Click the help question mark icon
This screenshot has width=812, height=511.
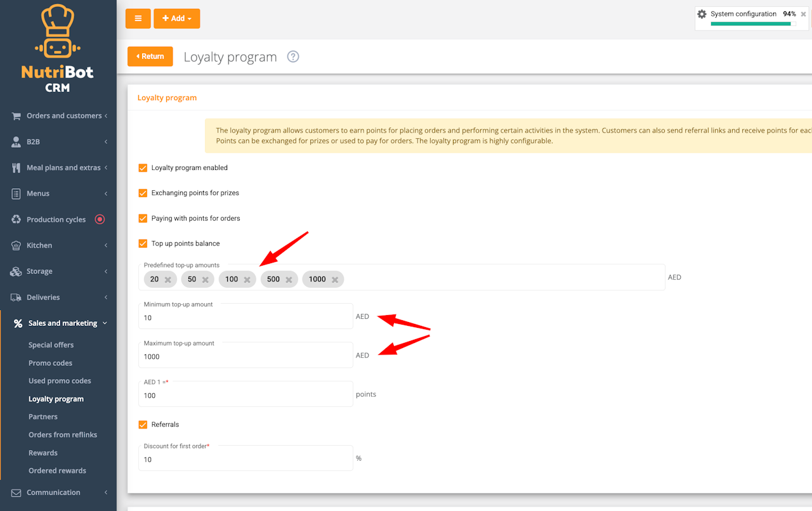tap(292, 56)
